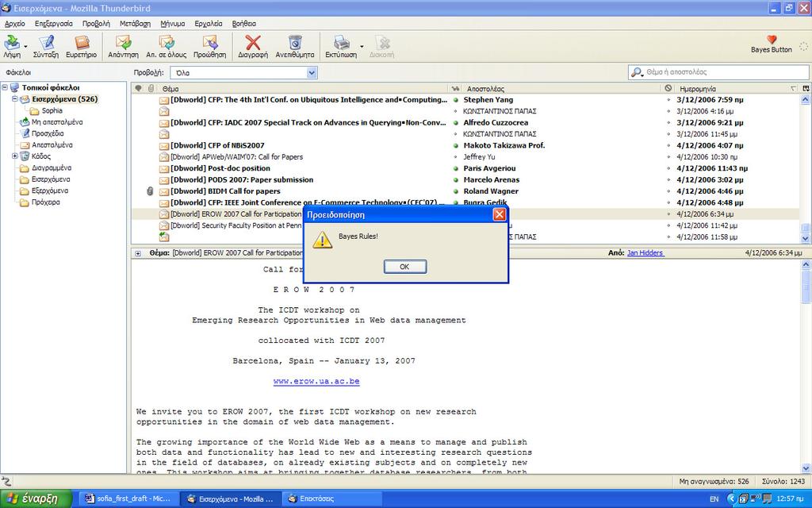Toggle read dot for Marcelo Arenas message
This screenshot has height=508, width=812.
tap(456, 180)
